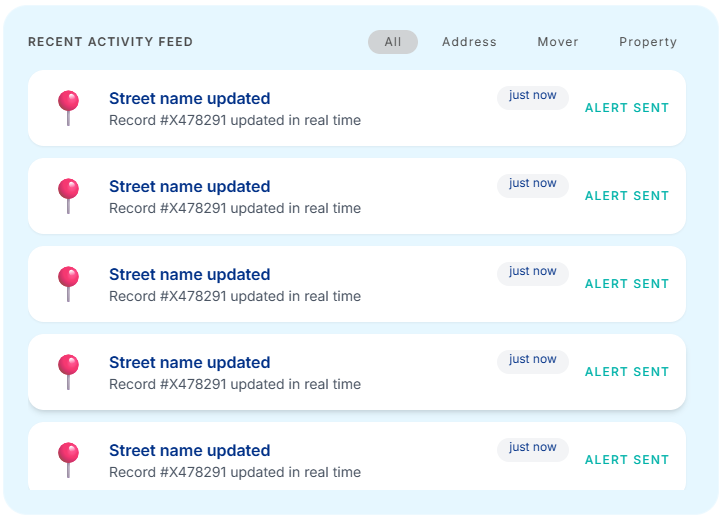This screenshot has height=524, width=726.
Task: Click 'just now' timestamp badge on fifth card
Action: pyautogui.click(x=532, y=447)
